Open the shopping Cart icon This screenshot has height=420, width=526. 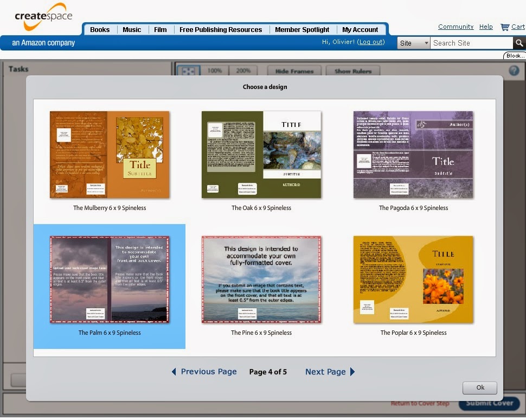[x=504, y=27]
